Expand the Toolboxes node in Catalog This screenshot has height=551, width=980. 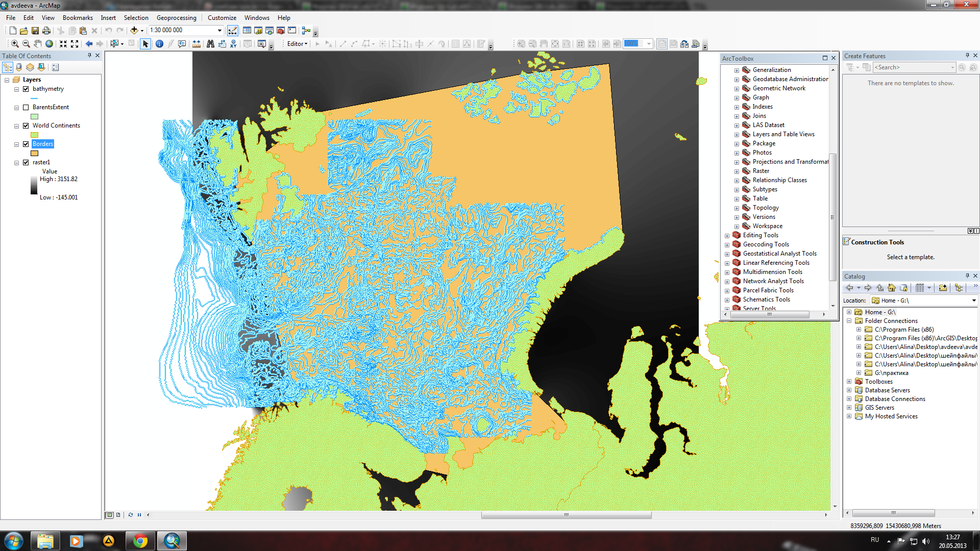(849, 382)
